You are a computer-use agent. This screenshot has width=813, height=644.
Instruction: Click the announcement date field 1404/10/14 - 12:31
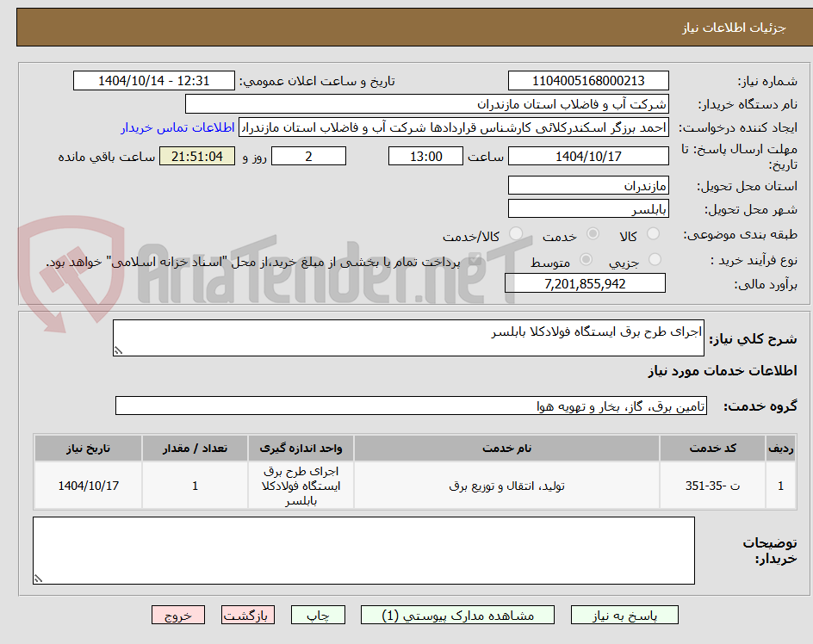154,81
